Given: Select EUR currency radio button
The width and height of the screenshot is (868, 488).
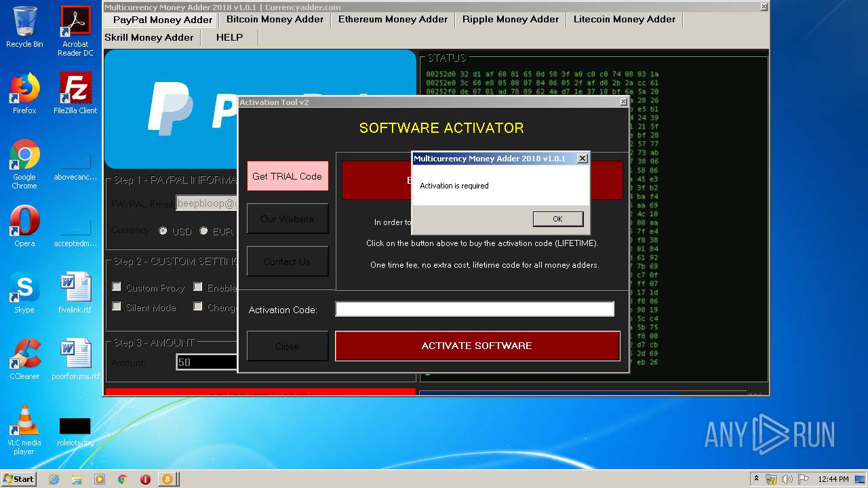Looking at the screenshot, I should pyautogui.click(x=203, y=231).
